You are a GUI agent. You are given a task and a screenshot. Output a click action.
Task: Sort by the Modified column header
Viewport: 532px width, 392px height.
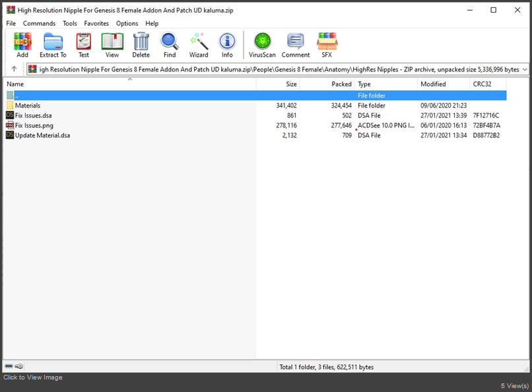[x=443, y=84]
